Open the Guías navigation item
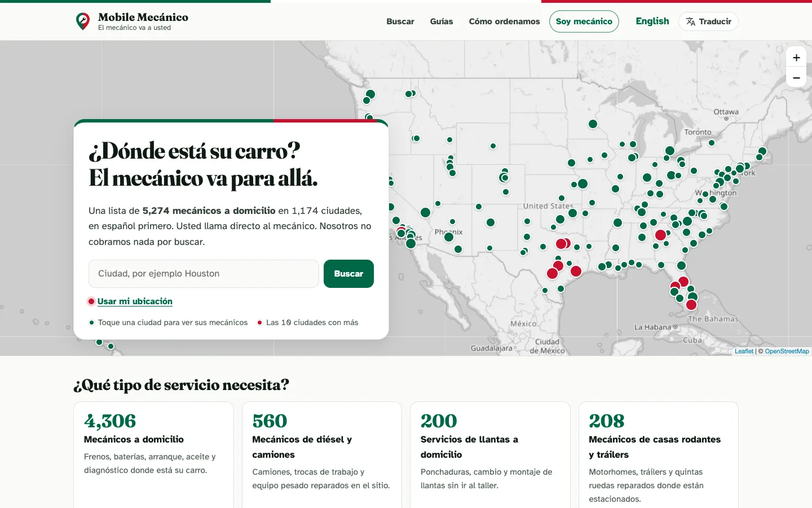Viewport: 812px width, 508px height. coord(442,21)
